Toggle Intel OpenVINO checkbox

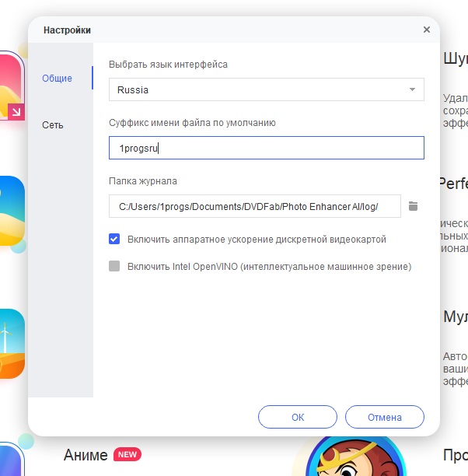[x=114, y=266]
